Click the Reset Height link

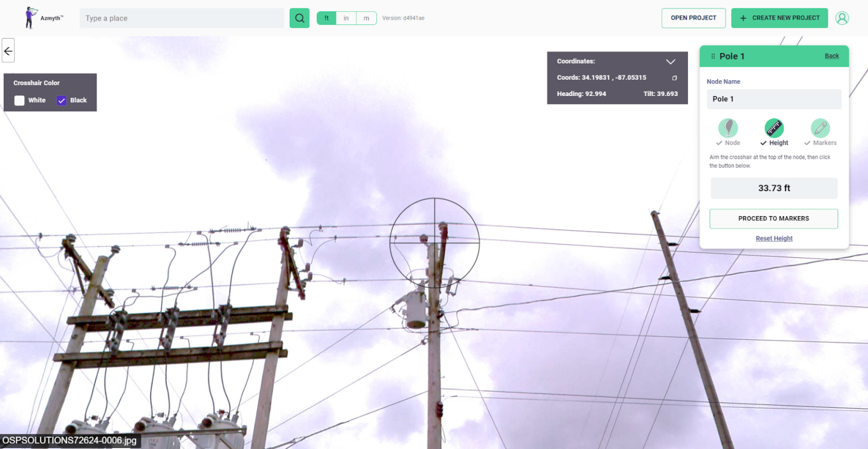click(x=774, y=238)
